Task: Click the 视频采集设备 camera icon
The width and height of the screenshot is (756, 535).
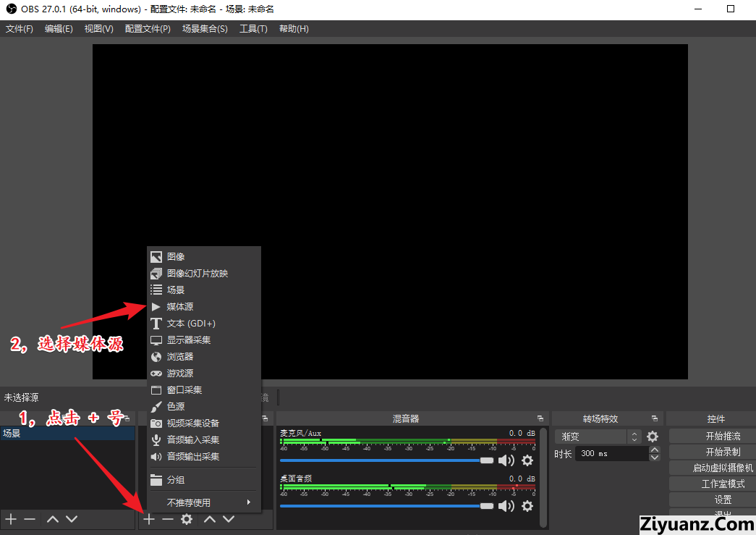Action: tap(156, 424)
